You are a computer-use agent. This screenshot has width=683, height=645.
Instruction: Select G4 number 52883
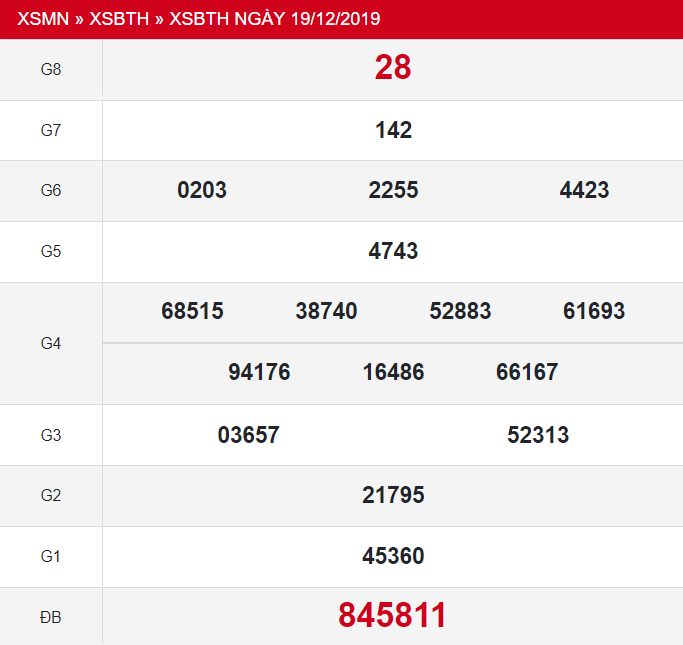coord(460,311)
